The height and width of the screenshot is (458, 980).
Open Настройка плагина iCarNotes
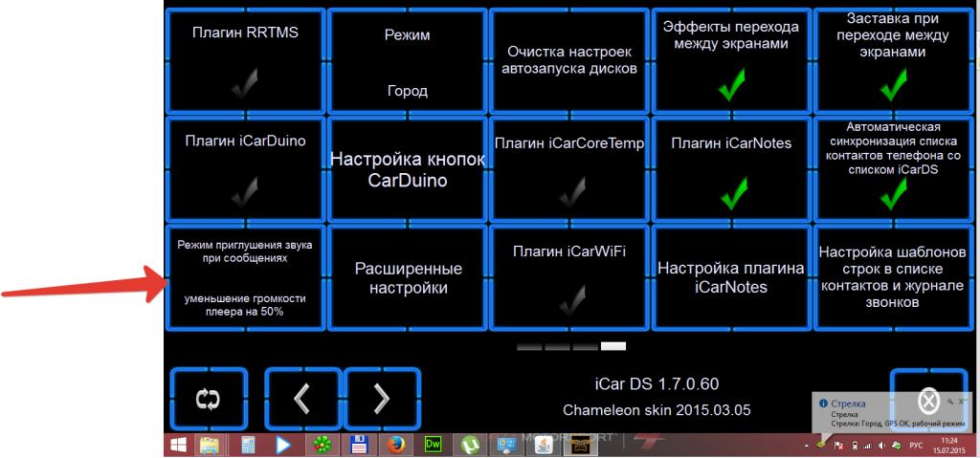point(731,277)
